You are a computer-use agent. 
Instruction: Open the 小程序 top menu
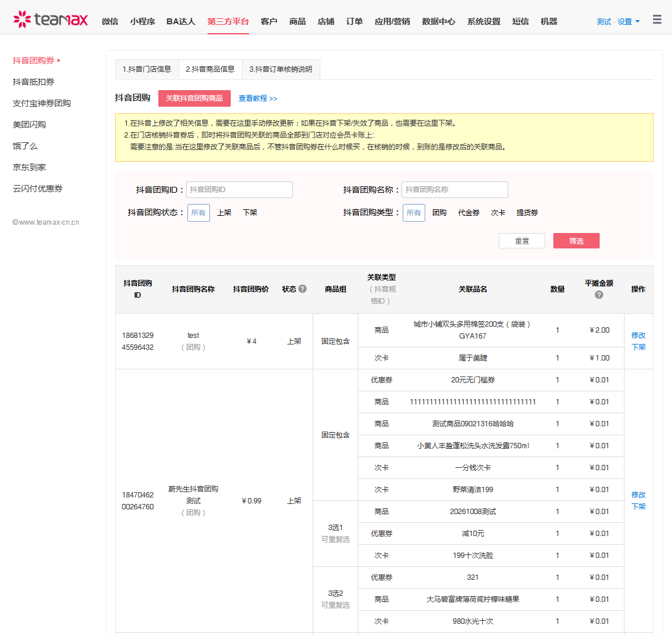click(x=143, y=21)
